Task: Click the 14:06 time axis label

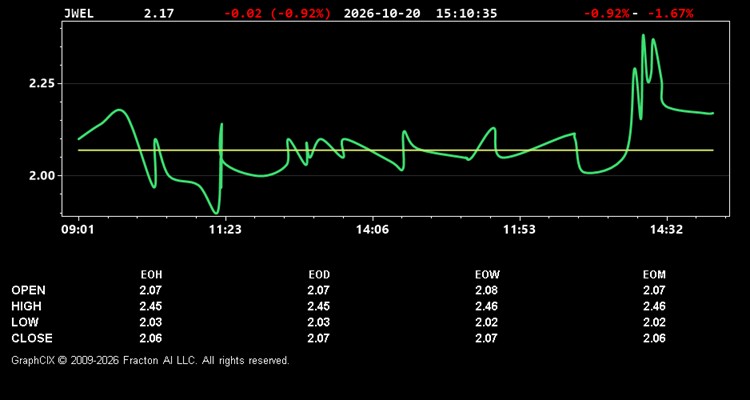Action: (x=373, y=230)
